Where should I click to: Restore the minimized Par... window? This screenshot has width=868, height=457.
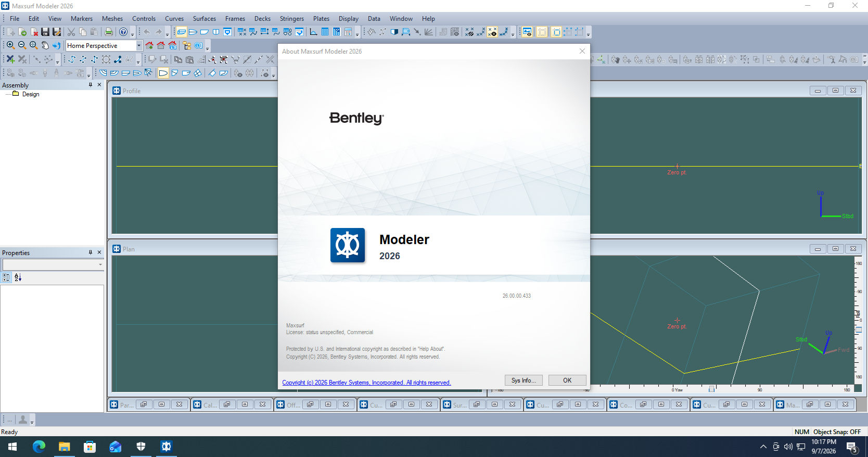pos(144,404)
